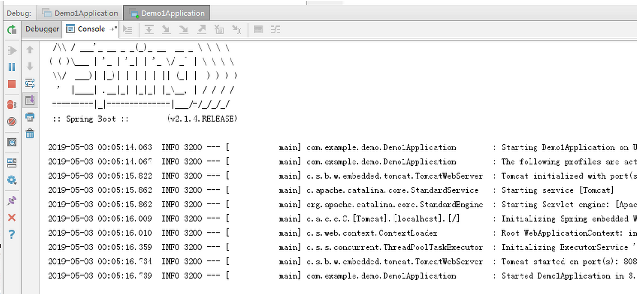Click 'Starting Demo1Application on' message

565,147
